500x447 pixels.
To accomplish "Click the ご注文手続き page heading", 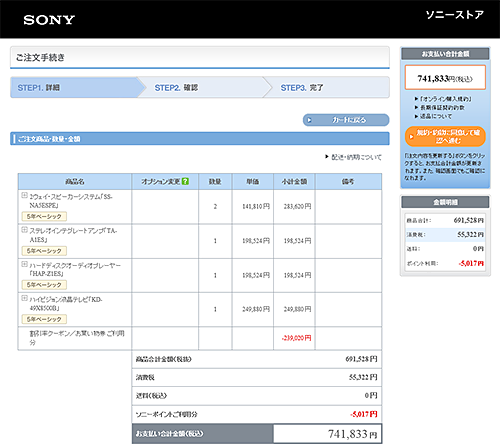I will pyautogui.click(x=40, y=57).
